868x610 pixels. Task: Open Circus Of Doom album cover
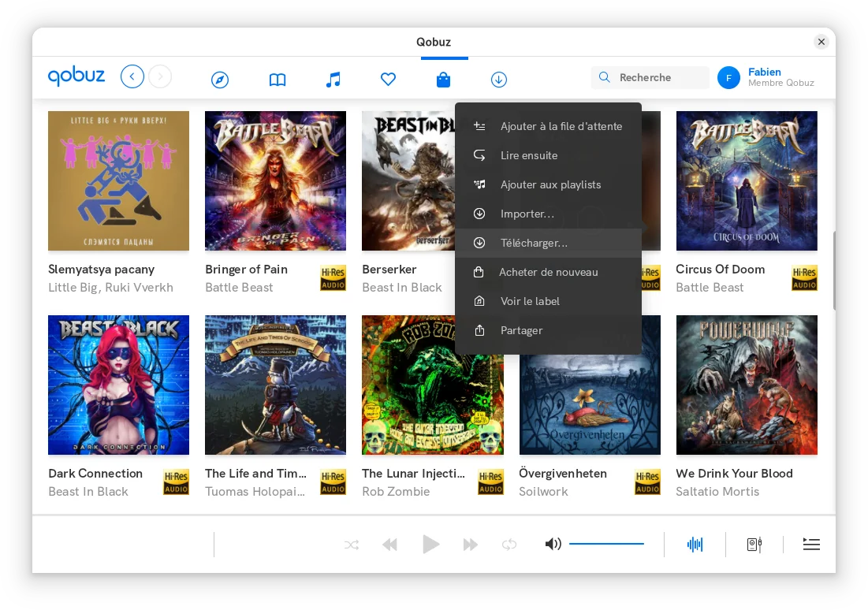[x=747, y=181]
